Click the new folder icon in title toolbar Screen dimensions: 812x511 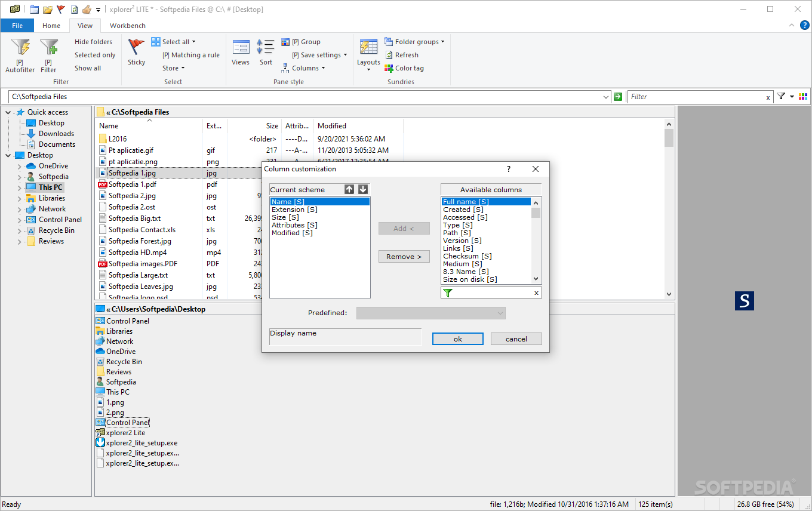pos(34,10)
